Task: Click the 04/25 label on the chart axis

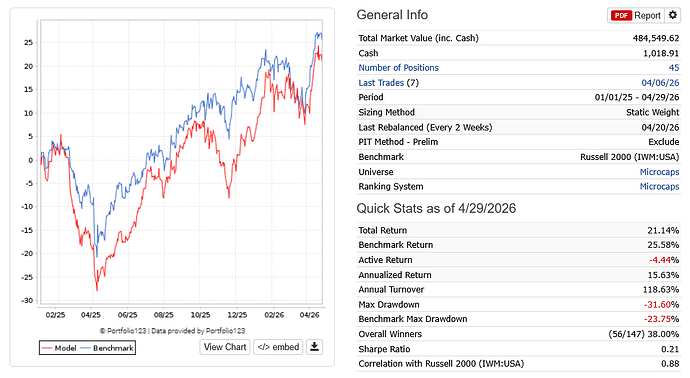Action: pyautogui.click(x=91, y=315)
